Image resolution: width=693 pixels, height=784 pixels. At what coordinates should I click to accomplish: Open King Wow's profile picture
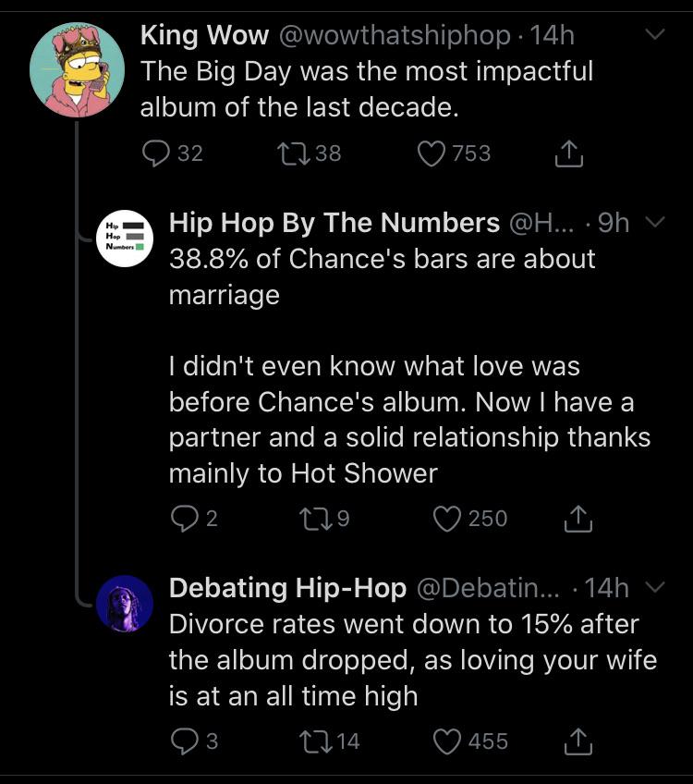click(77, 69)
